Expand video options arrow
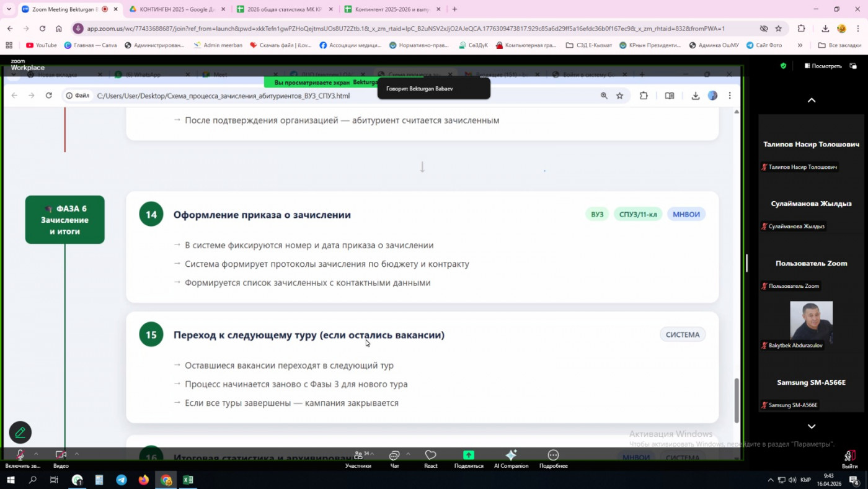This screenshot has height=489, width=868. click(x=77, y=454)
